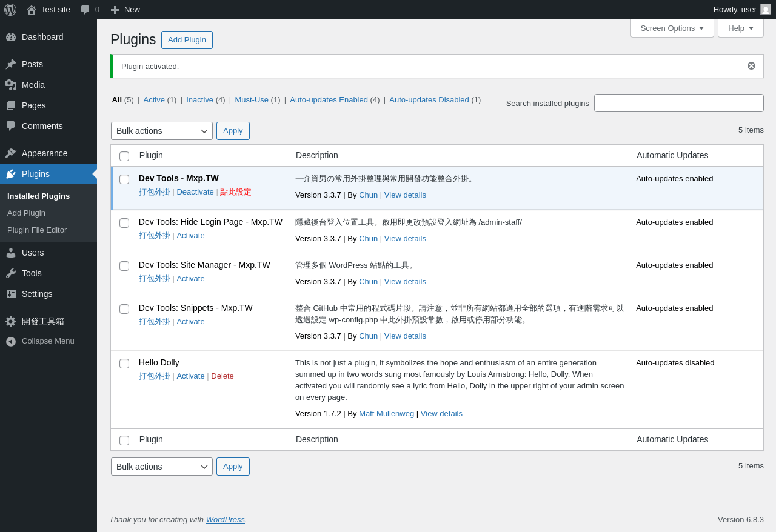776x532 pixels.
Task: Expand the Help panel
Action: (740, 28)
